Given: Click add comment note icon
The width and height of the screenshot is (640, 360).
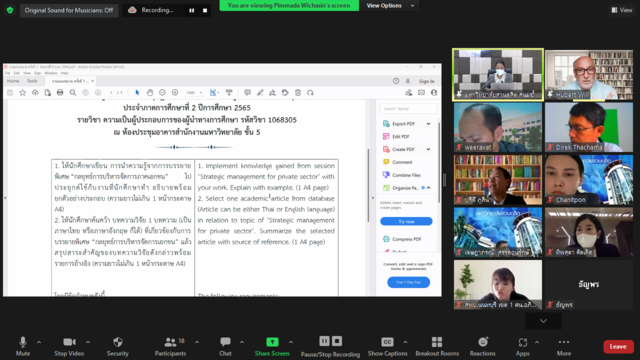Looking at the screenshot, I should click(x=247, y=93).
